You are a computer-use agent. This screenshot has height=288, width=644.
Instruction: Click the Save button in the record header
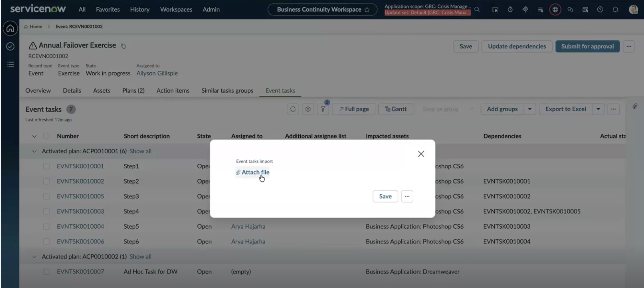click(466, 46)
